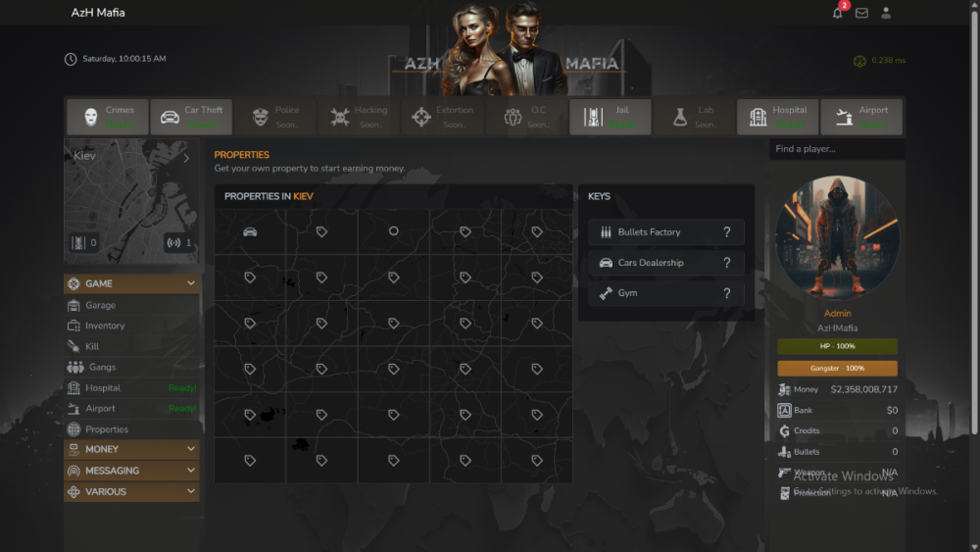Open the messages envelope icon
Image resolution: width=980 pixels, height=552 pixels.
[861, 13]
